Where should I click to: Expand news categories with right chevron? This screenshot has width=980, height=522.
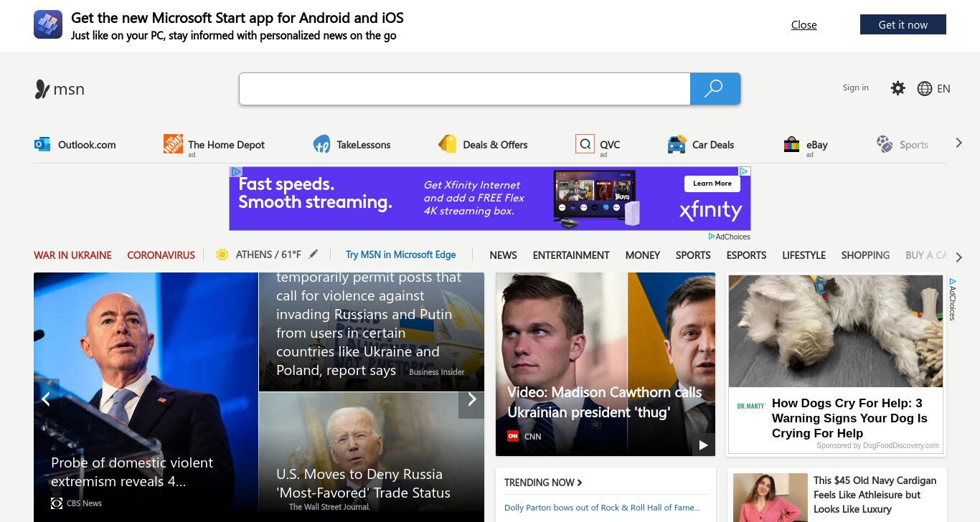959,257
